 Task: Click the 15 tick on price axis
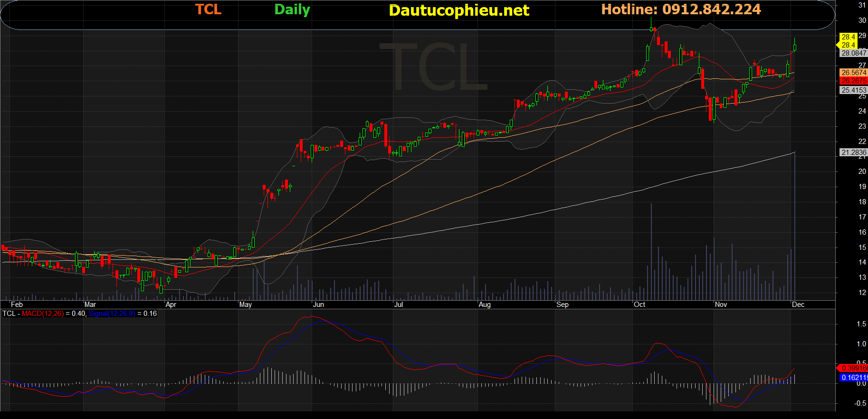862,248
